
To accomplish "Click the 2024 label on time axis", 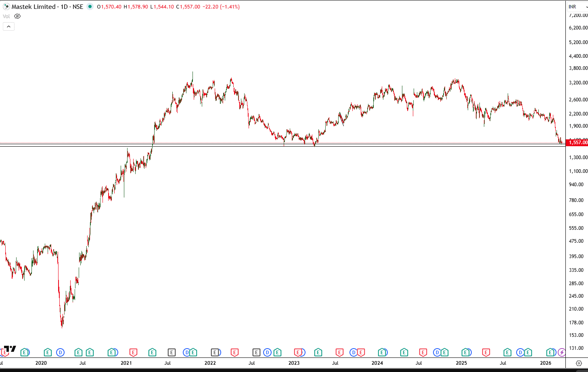I will [377, 363].
